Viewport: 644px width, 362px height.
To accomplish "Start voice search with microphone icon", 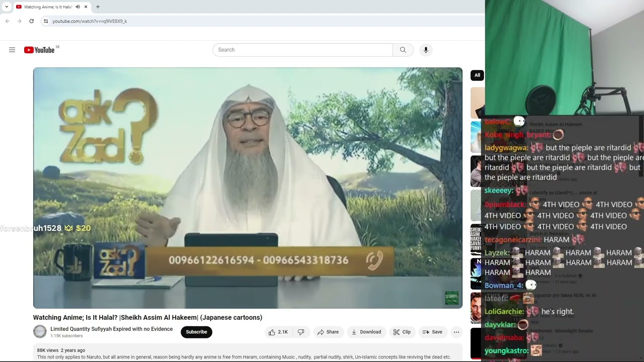I will tap(426, 50).
